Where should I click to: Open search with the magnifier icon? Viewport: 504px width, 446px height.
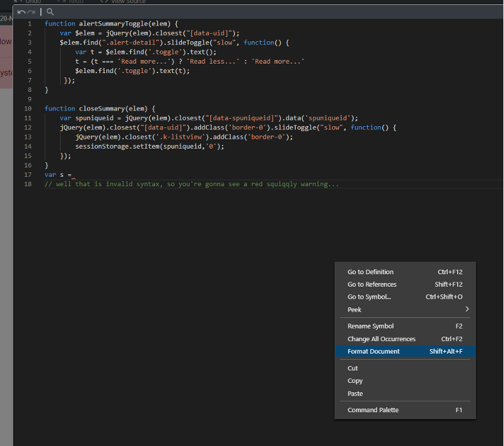pyautogui.click(x=50, y=12)
